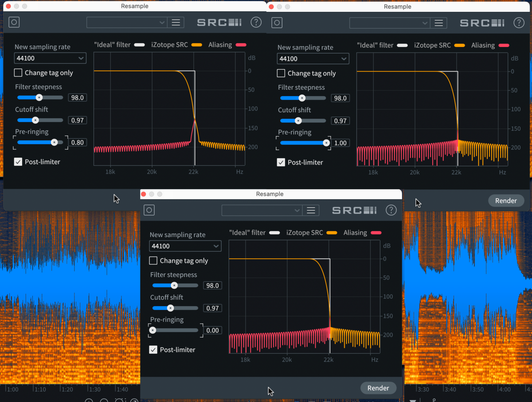Click the 20k frequency label in top-left window graph

coord(152,172)
